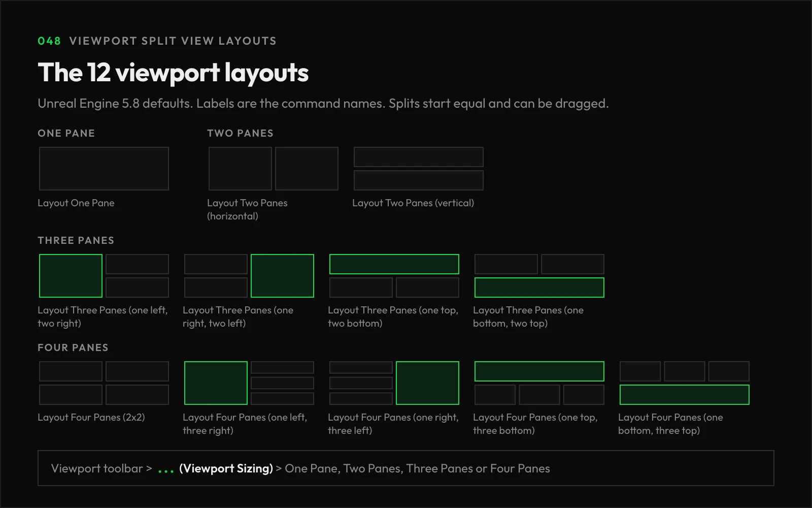Select Three Panes one bottom, two top diagram
This screenshot has width=812, height=508.
tap(539, 276)
